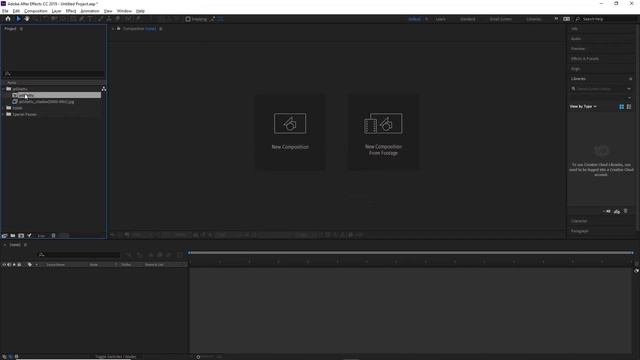The height and width of the screenshot is (360, 640).
Task: Switch to the Libraries workspace
Action: tap(533, 19)
